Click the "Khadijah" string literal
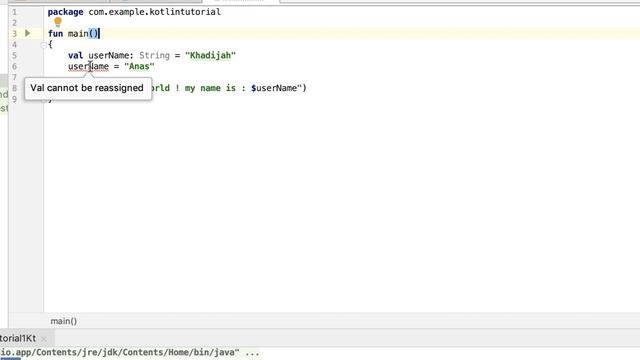The width and height of the screenshot is (640, 360). 211,55
